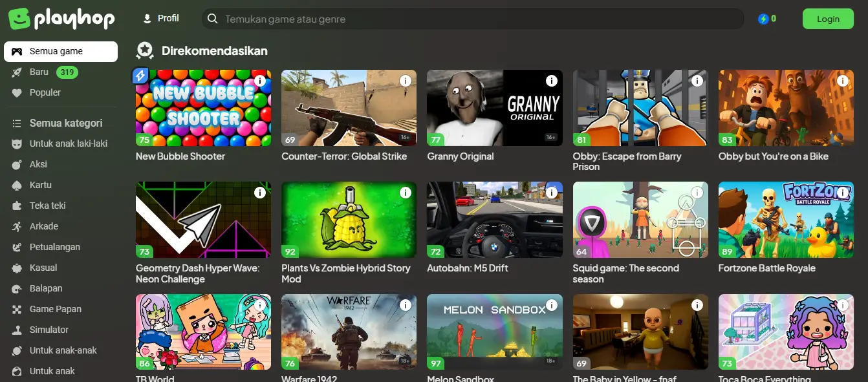Viewport: 868px width, 382px height.
Task: Click the search field Temukan game atau genre
Action: (472, 19)
